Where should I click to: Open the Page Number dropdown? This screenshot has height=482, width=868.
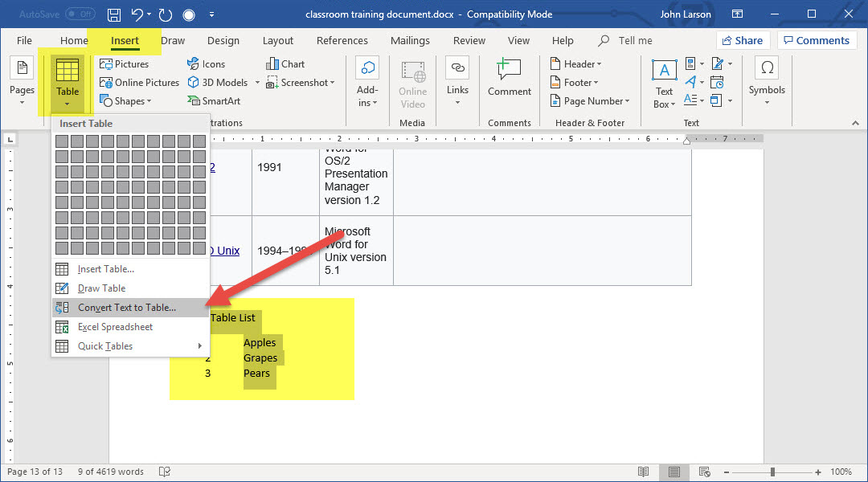(591, 101)
